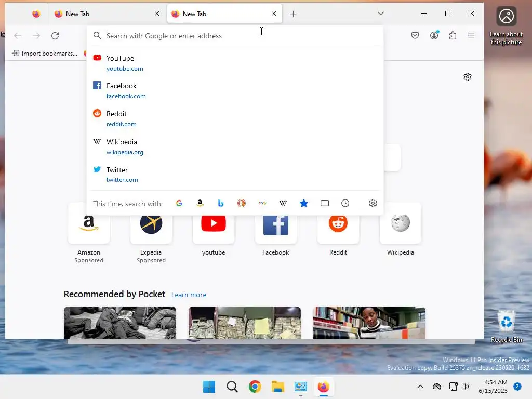Screen dimensions: 532x399
Task: Open the clock showing 4:54 AM
Action: [x=494, y=387]
